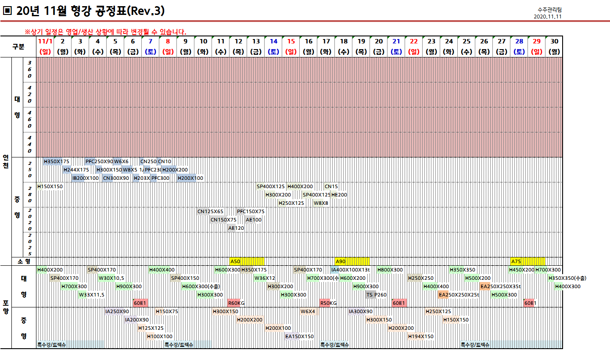
Task: Select the 구분 header cell
Action: [18, 46]
